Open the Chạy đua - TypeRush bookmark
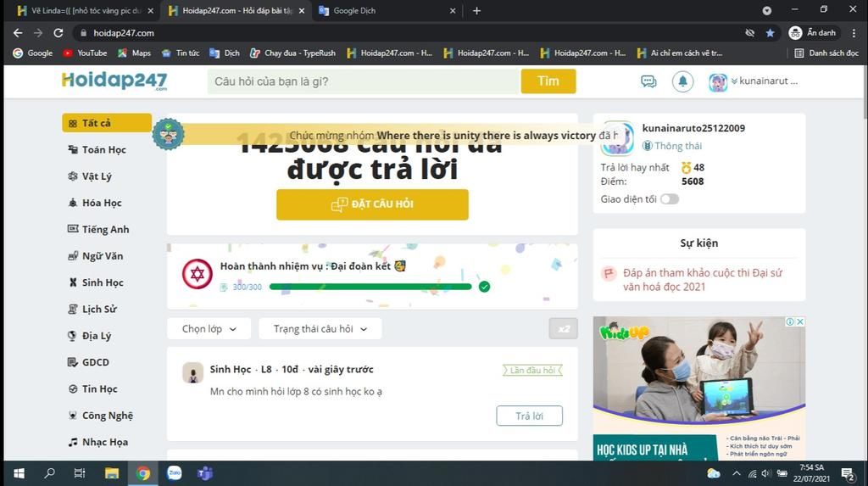 [293, 53]
